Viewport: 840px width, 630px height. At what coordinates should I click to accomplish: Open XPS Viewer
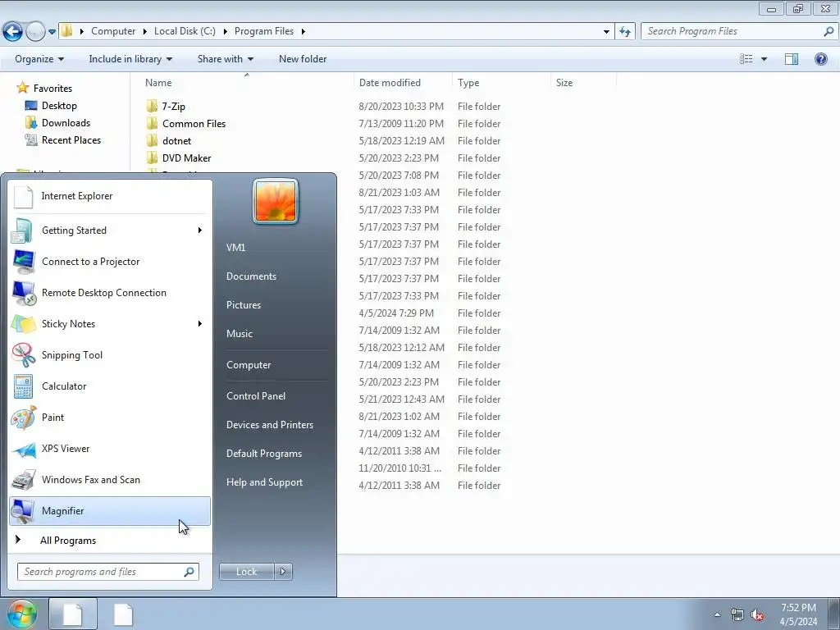coord(110,449)
